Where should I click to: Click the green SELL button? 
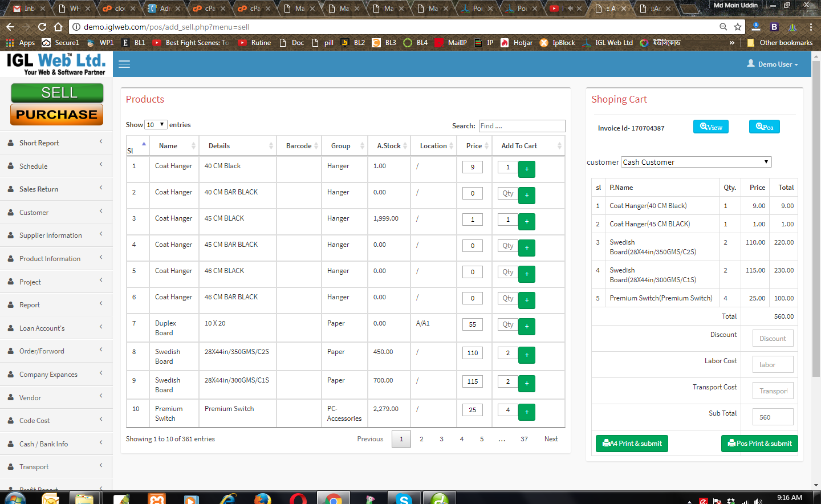[x=57, y=93]
